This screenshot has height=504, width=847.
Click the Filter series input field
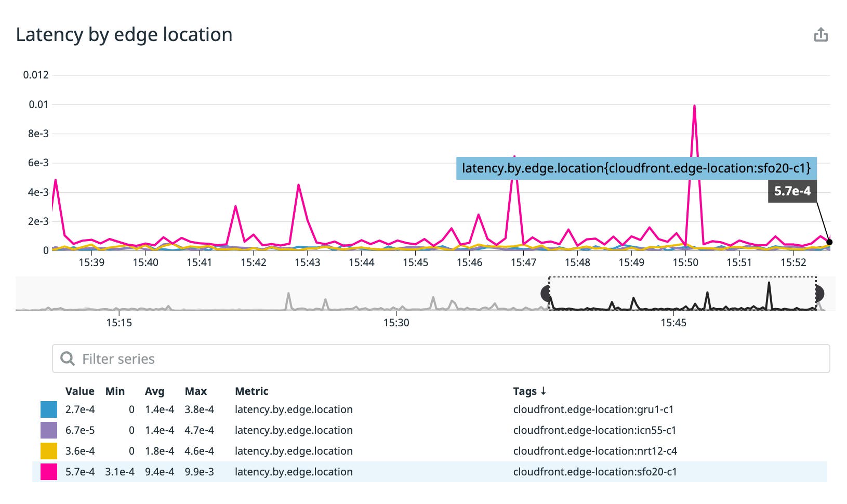pos(208,359)
